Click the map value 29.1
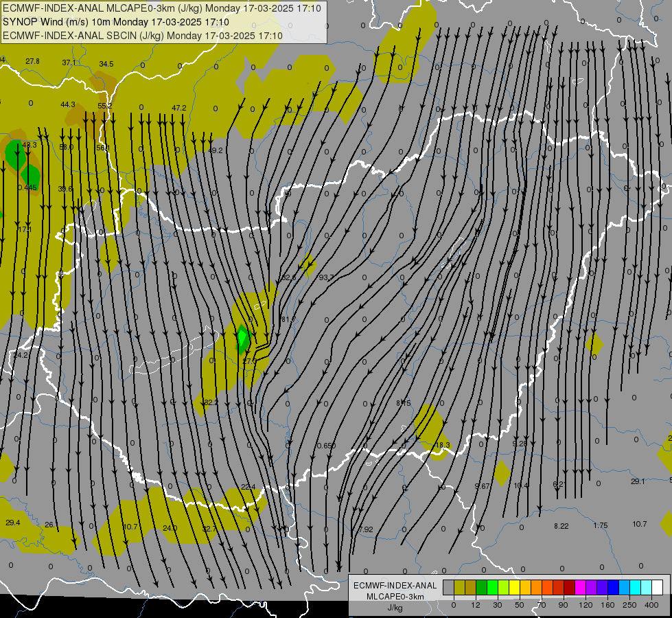This screenshot has width=672, height=618. point(638,481)
